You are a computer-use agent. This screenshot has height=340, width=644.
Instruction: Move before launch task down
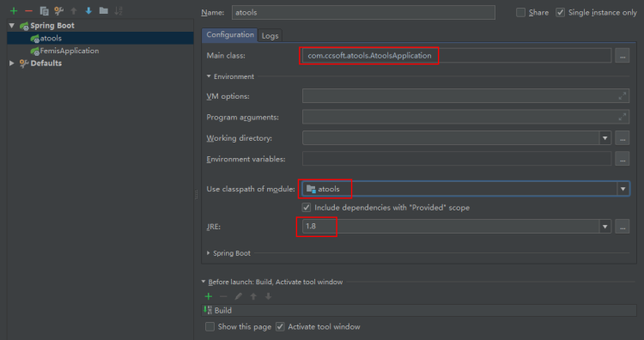coord(268,296)
